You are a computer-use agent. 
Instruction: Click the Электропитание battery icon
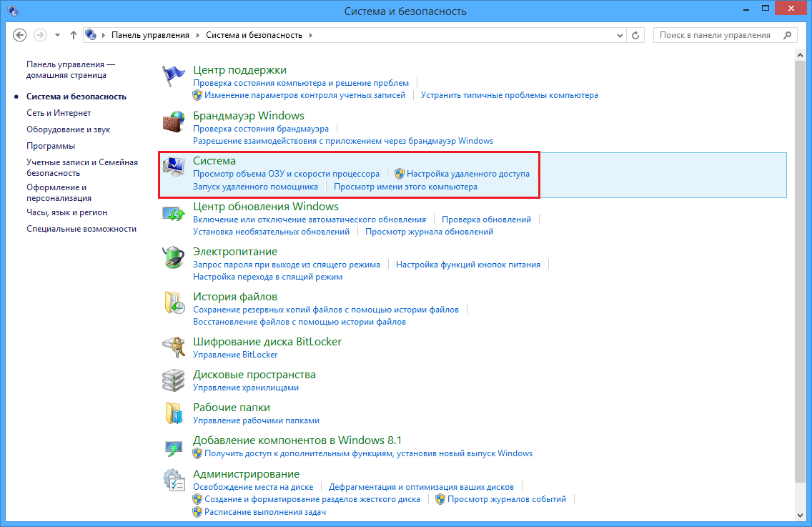[x=173, y=257]
